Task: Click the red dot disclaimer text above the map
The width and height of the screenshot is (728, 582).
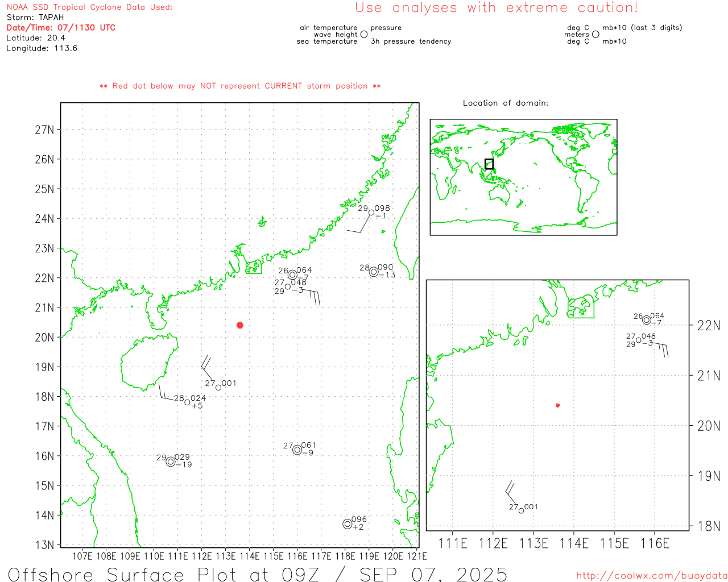Action: click(240, 86)
